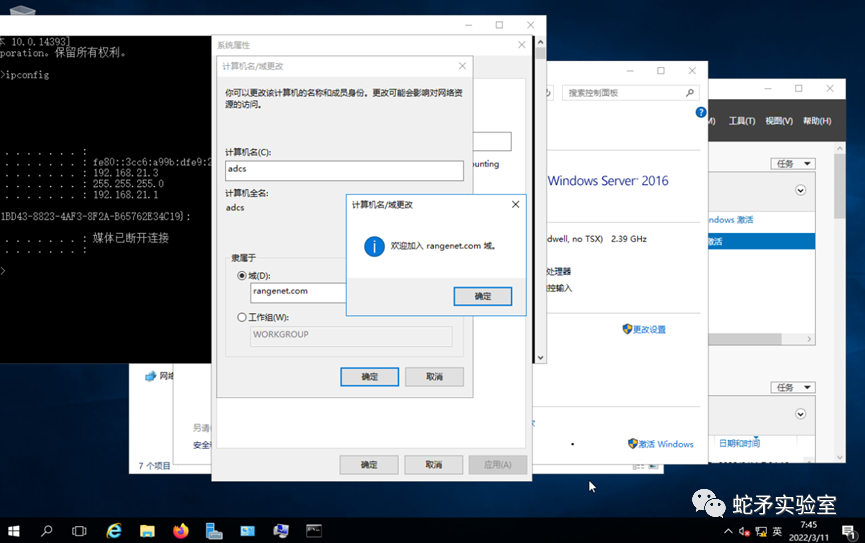Click the horizontal scrollbar in Server Manager list

click(x=745, y=339)
